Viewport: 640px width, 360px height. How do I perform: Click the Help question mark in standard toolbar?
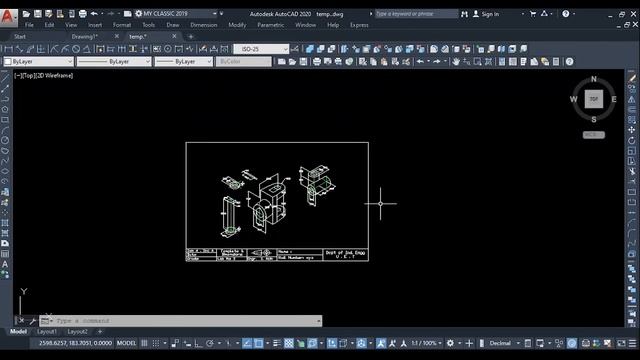point(569,62)
